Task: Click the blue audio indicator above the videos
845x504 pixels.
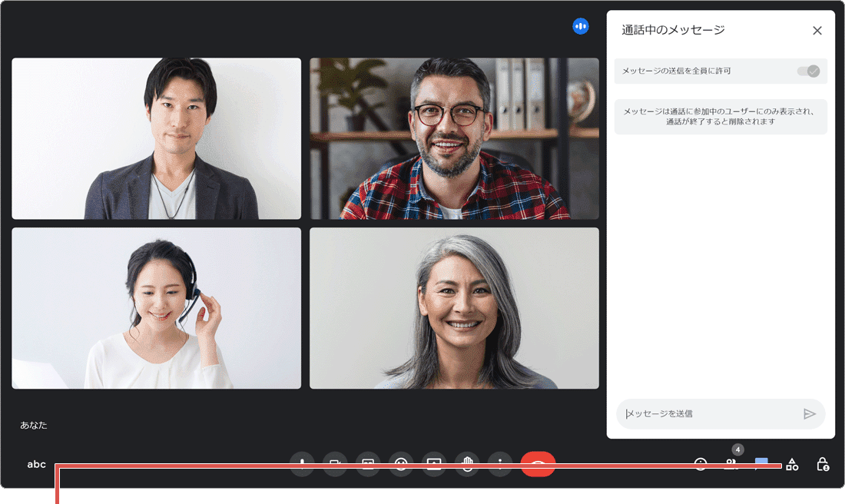Action: point(581,25)
